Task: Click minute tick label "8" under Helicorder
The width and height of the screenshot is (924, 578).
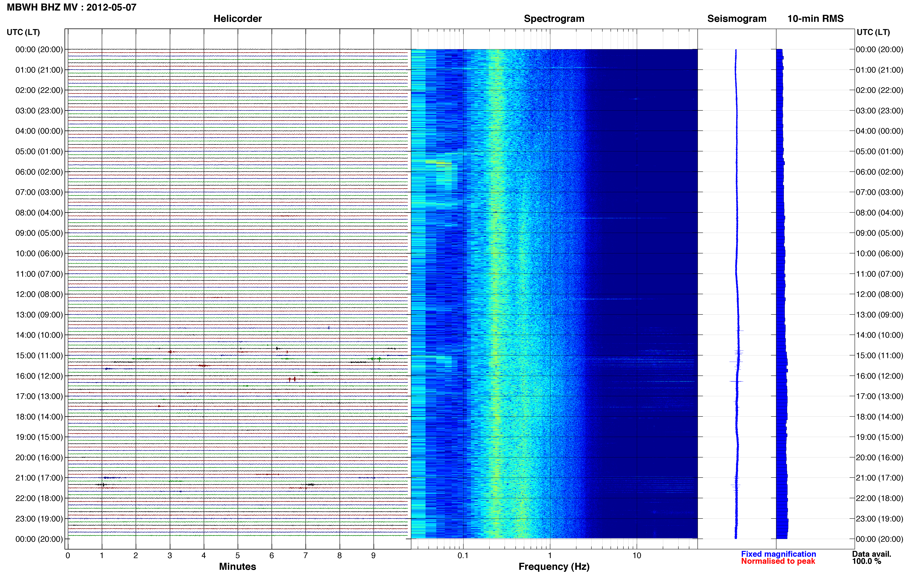Action: 340,556
